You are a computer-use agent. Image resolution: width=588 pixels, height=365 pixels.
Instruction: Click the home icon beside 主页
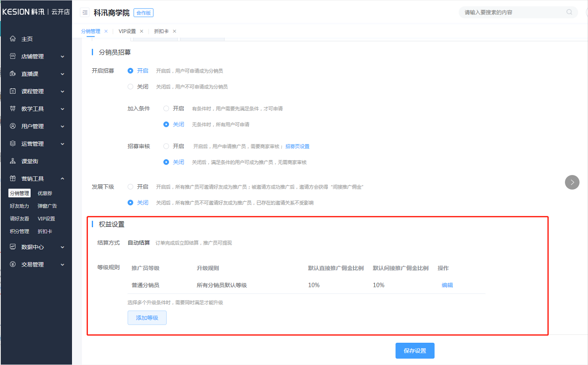[13, 39]
